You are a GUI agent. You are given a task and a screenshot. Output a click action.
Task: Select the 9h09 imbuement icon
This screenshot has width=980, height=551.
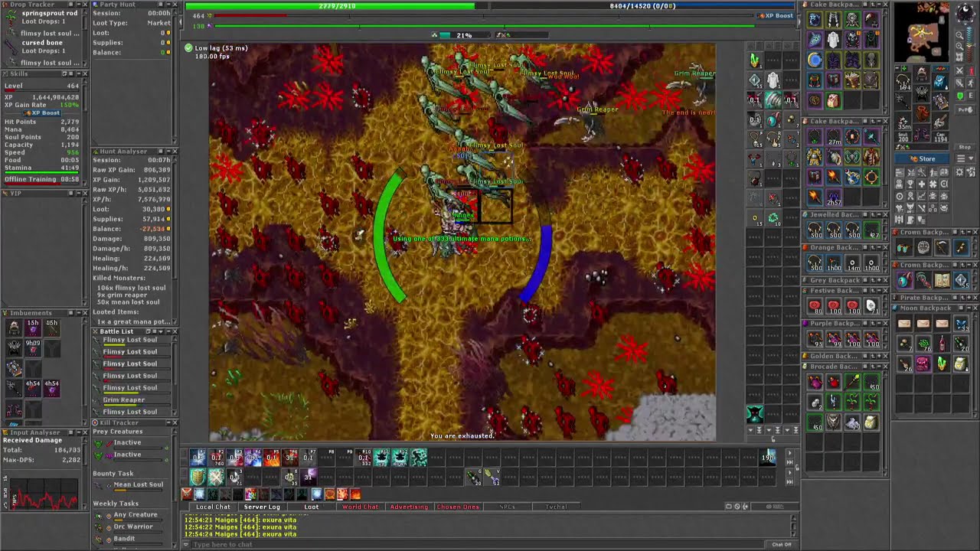(x=33, y=347)
